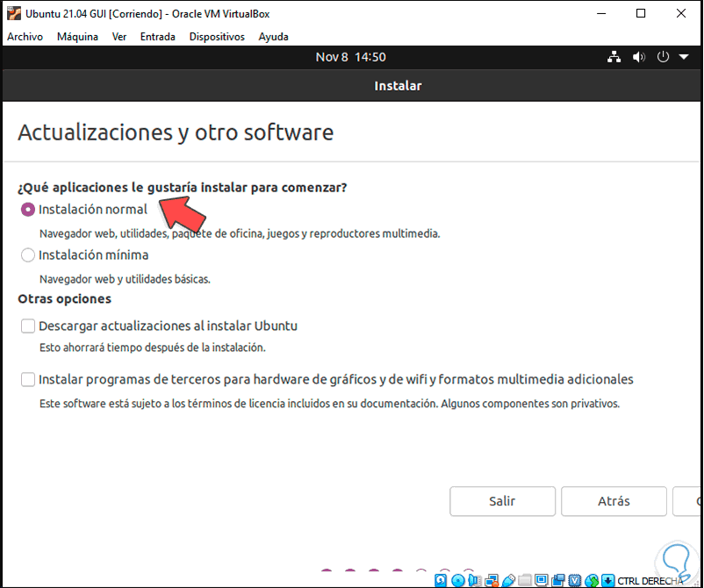Open the Máquina menu
The image size is (704, 588).
[x=77, y=37]
